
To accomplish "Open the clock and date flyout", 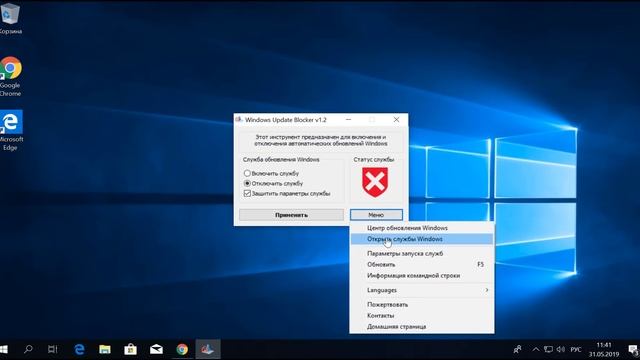I will tap(604, 350).
